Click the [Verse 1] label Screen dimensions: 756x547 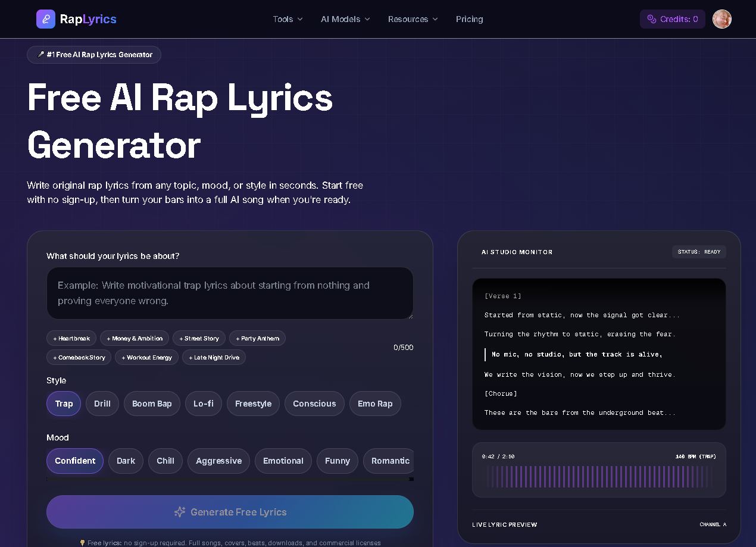point(503,296)
